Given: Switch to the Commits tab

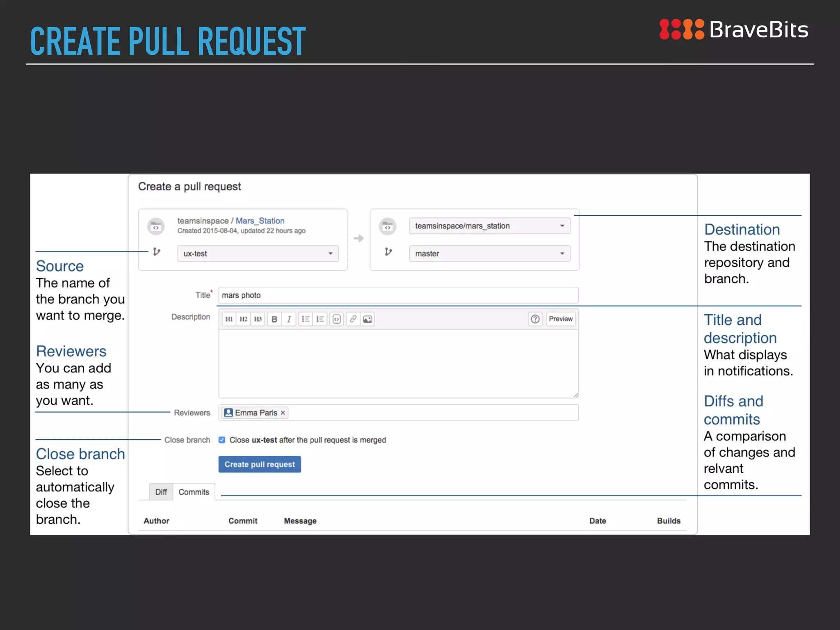Looking at the screenshot, I should 194,492.
